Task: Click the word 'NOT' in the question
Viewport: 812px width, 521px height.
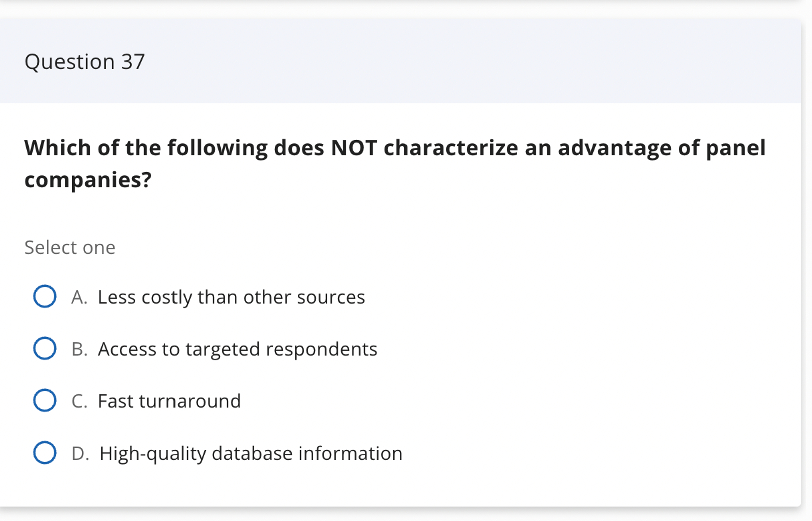Action: click(x=354, y=148)
